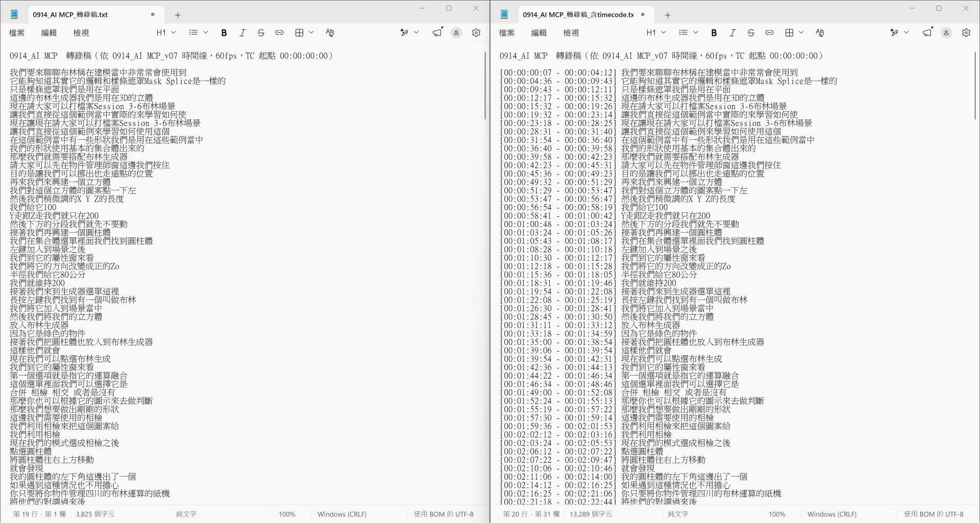The image size is (980, 523).
Task: Click the Rewrite pen icon in right window
Action: pyautogui.click(x=894, y=33)
